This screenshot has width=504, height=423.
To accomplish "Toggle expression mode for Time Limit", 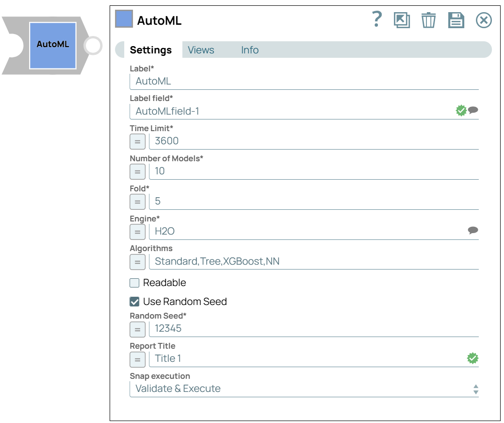I will click(137, 141).
